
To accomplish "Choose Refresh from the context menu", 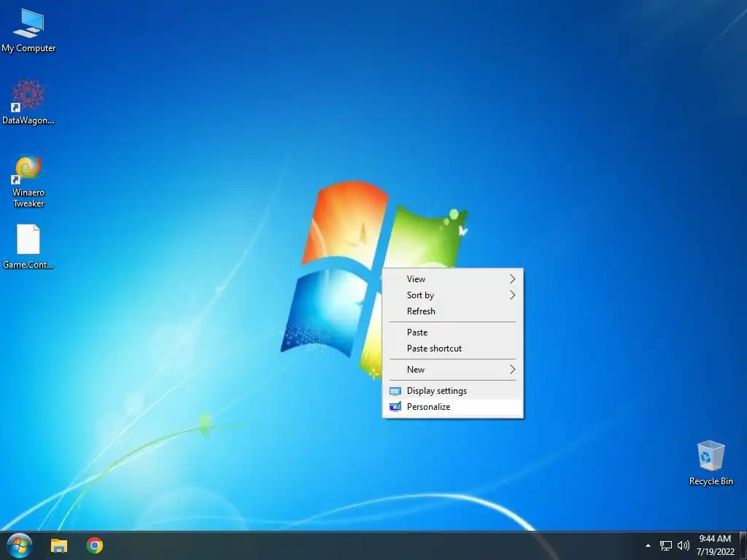I will coord(452,311).
